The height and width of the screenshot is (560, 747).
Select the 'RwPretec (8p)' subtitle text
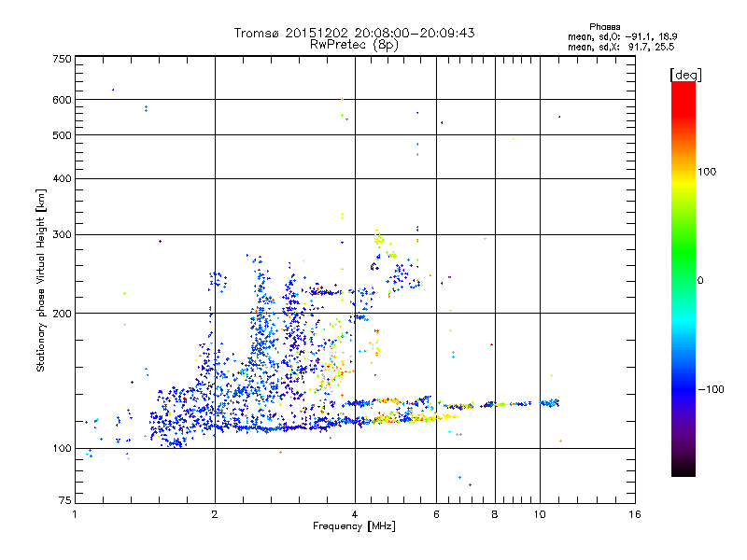click(354, 45)
